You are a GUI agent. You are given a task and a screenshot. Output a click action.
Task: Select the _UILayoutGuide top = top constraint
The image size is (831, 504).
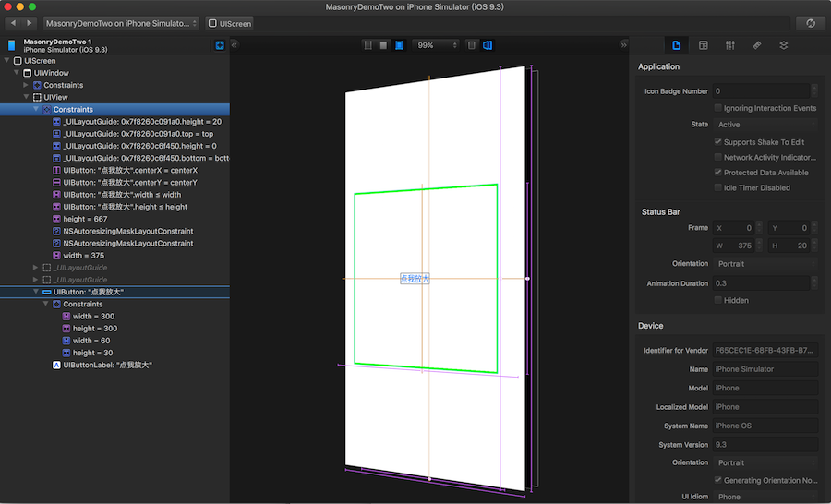tap(114, 134)
